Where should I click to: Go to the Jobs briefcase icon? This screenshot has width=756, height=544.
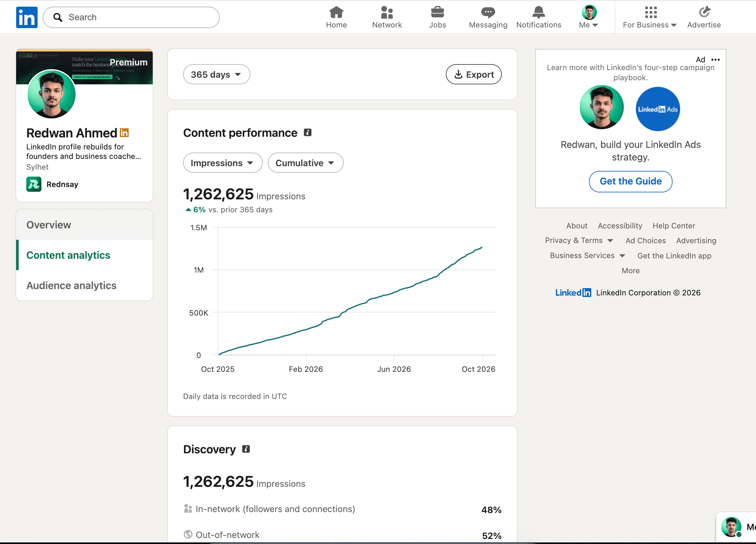click(437, 12)
